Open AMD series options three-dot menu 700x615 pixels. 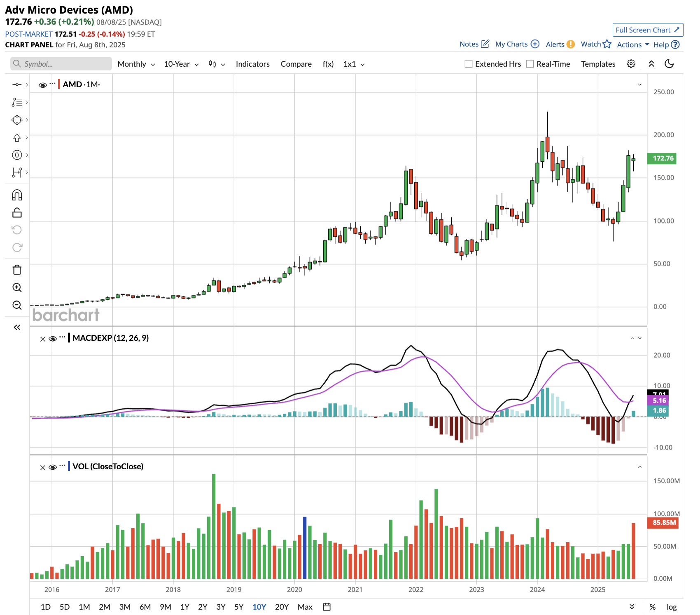pos(52,84)
